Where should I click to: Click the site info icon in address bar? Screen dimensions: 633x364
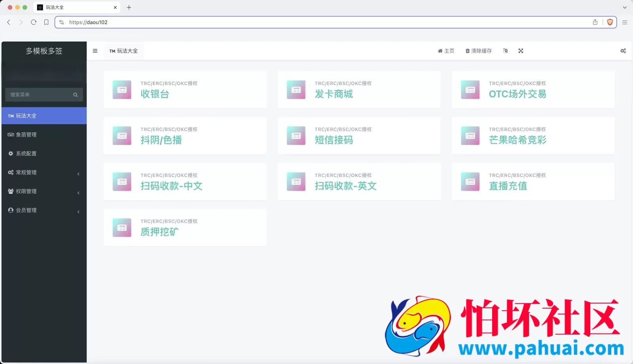pyautogui.click(x=61, y=22)
